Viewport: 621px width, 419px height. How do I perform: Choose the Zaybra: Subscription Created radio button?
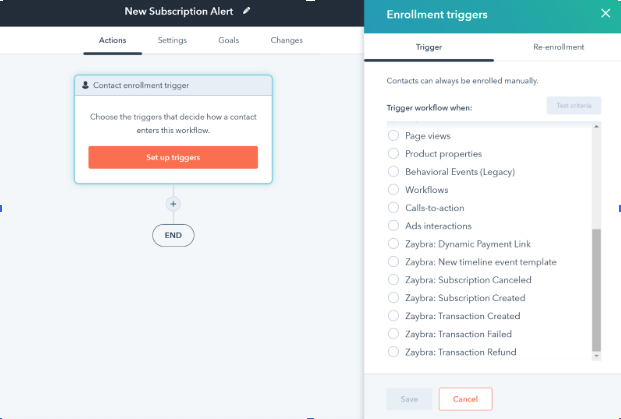393,297
